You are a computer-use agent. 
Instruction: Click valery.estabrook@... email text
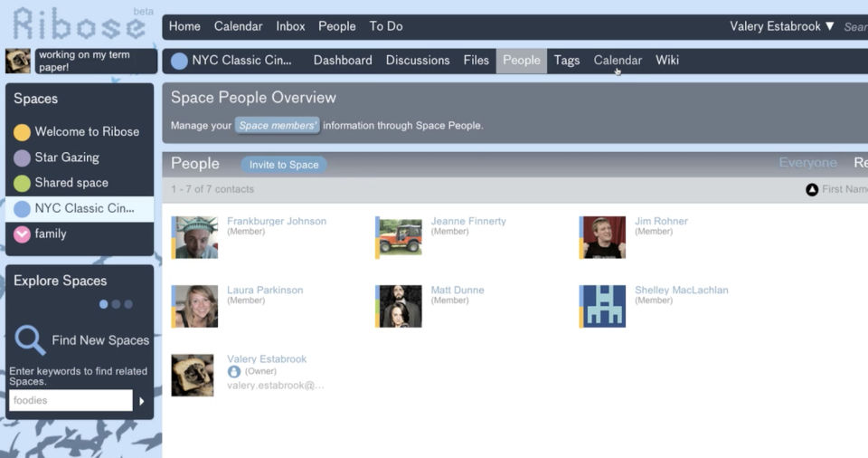(275, 386)
